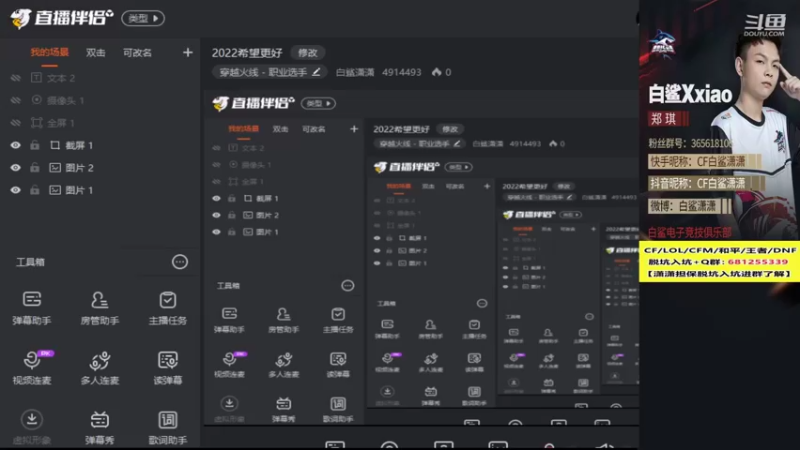Select the outer 摄像头 1 source row
This screenshot has width=800, height=450.
click(x=99, y=101)
